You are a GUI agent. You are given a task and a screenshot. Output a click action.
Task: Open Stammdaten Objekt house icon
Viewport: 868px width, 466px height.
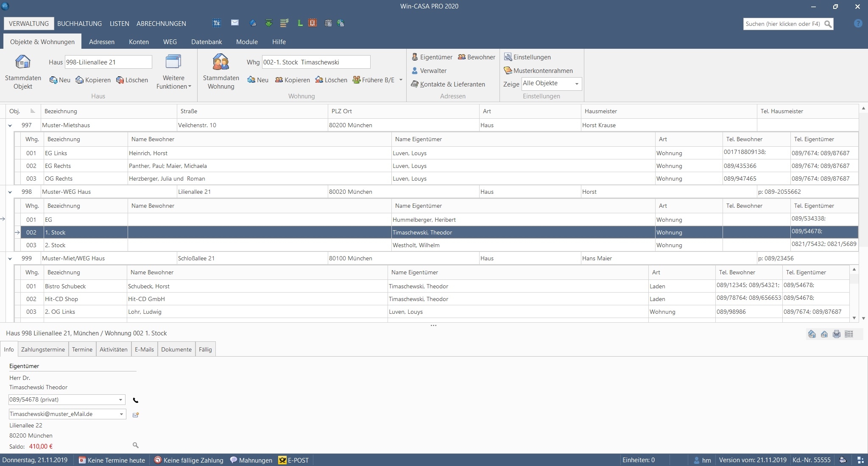point(23,62)
